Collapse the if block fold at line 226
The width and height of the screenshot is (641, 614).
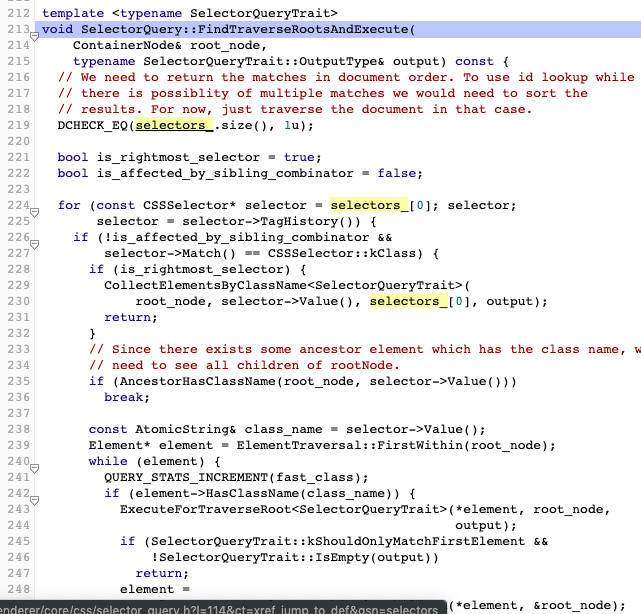click(34, 239)
